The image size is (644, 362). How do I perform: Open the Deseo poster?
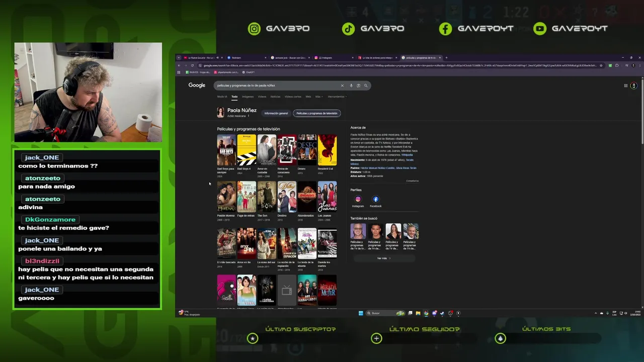tap(307, 150)
